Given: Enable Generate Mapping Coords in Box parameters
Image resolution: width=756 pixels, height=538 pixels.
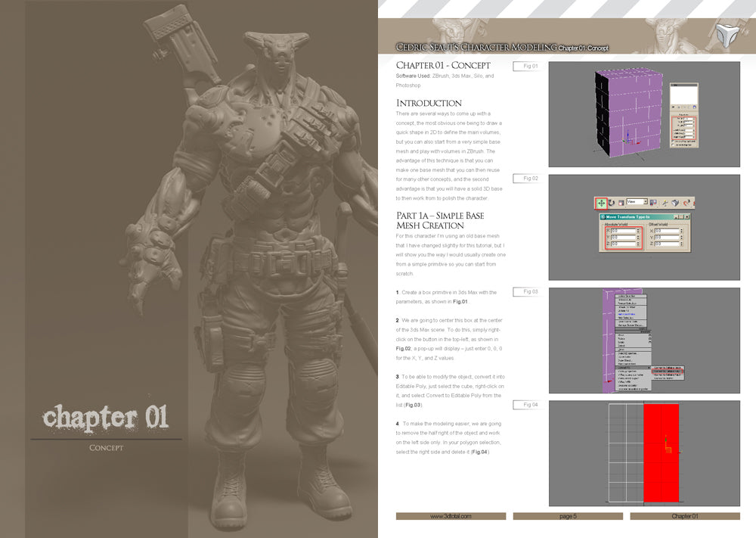Looking at the screenshot, I should 673,141.
